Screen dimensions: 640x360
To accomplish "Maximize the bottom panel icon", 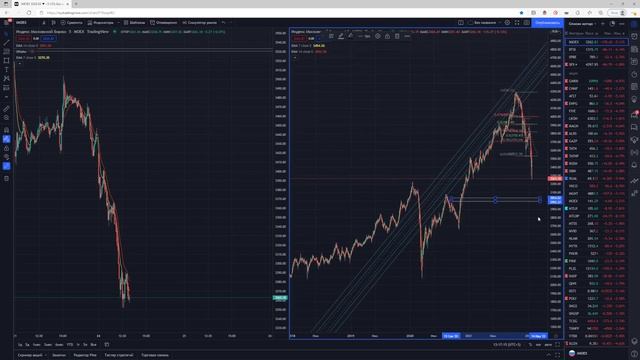I will pyautogui.click(x=558, y=356).
